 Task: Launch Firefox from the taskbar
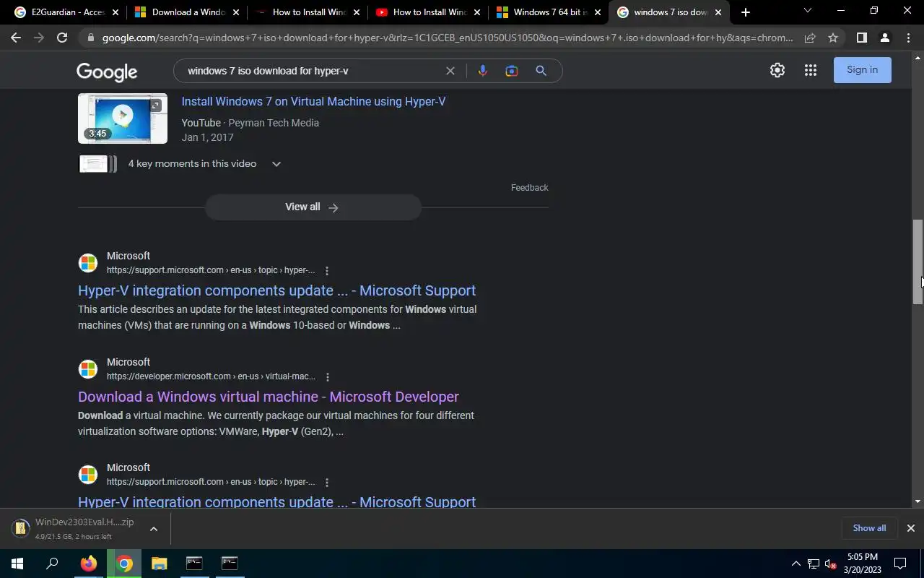pyautogui.click(x=89, y=564)
